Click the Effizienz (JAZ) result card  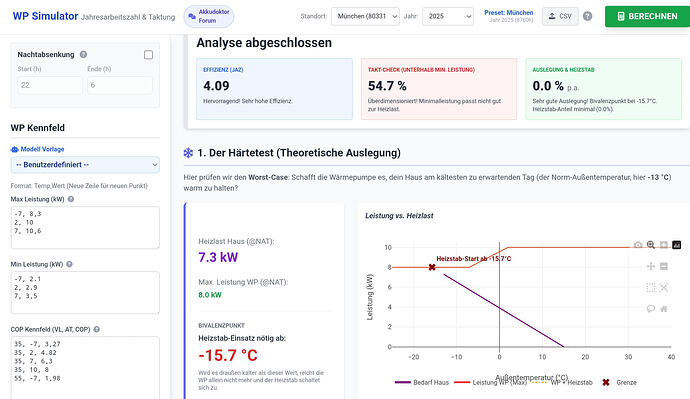coord(275,89)
